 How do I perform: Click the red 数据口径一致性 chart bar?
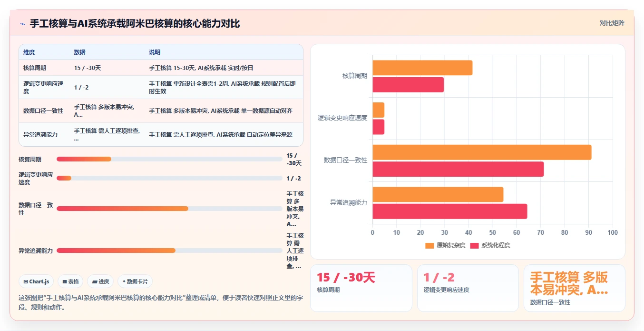458,169
